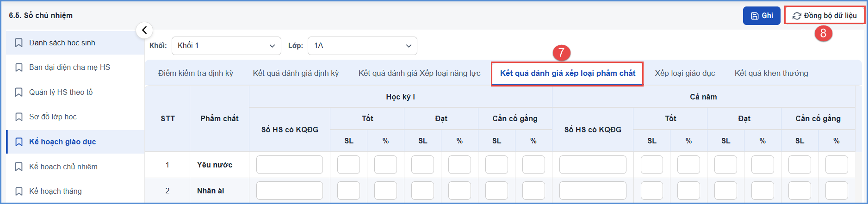This screenshot has width=868, height=204.
Task: Click Yêu nước Học kỳ I Cần cố gắng % field
Action: 533,165
